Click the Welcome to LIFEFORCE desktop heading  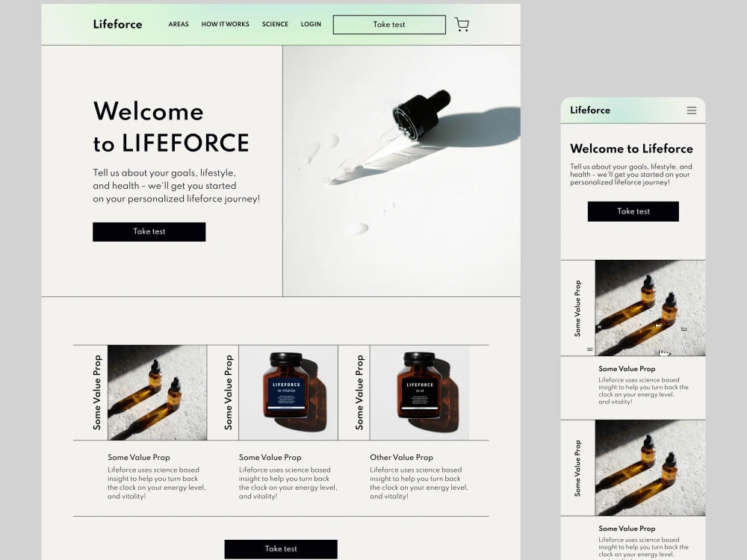tap(171, 127)
